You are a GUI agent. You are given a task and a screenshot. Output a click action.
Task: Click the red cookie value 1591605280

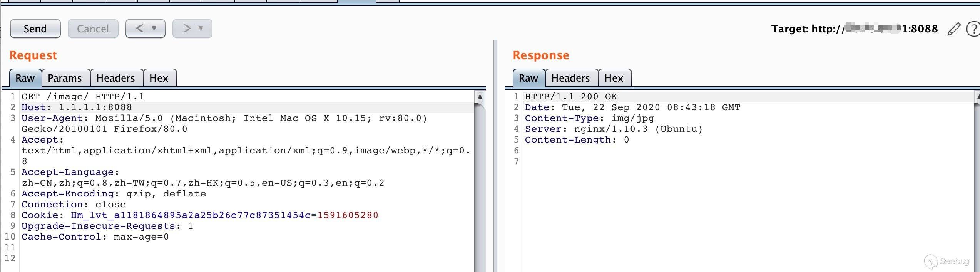[348, 215]
